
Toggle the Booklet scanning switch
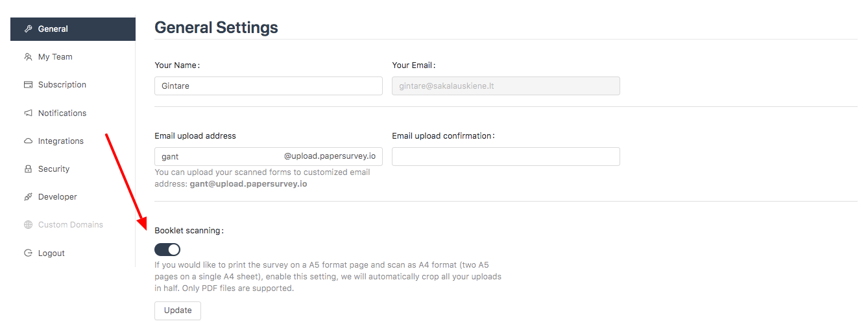pyautogui.click(x=167, y=250)
